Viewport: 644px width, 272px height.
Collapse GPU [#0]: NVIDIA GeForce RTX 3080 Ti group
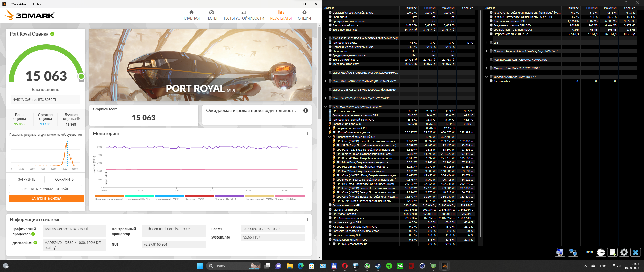[325, 107]
